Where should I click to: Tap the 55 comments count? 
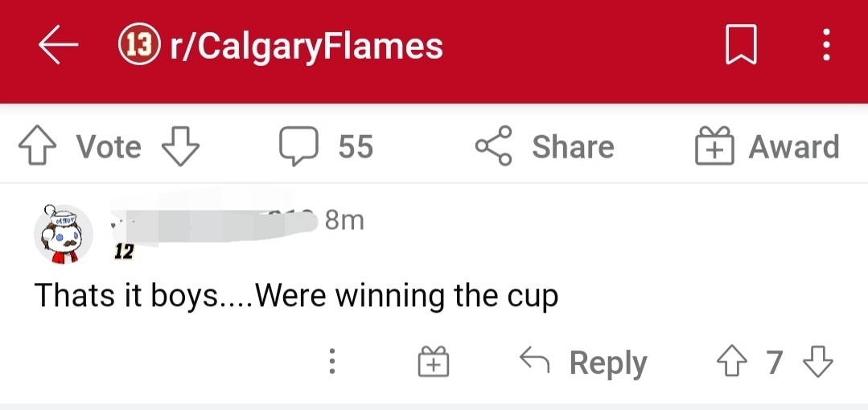[x=356, y=147]
